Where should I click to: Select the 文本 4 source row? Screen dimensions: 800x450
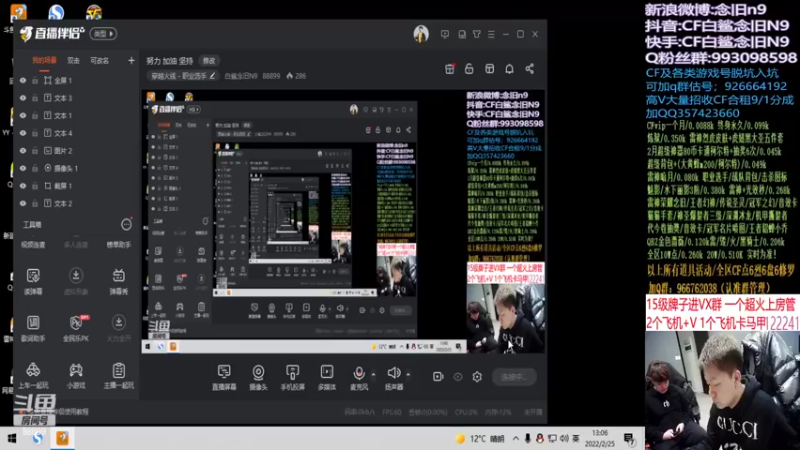[x=77, y=133]
